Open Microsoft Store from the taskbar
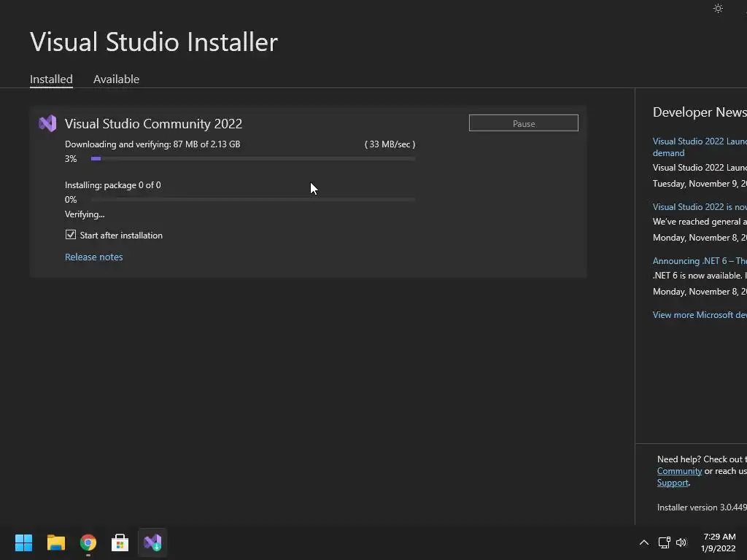Screen dimensions: 747x560 [x=120, y=542]
